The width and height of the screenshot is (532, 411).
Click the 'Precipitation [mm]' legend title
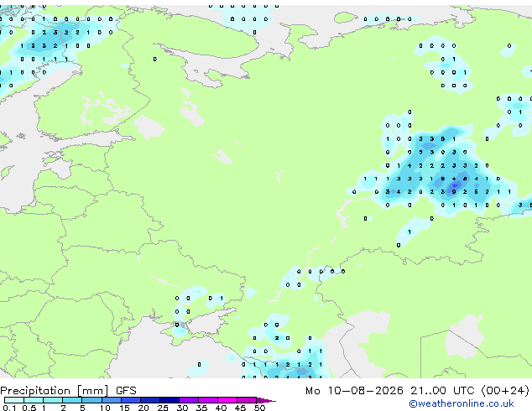coord(55,391)
